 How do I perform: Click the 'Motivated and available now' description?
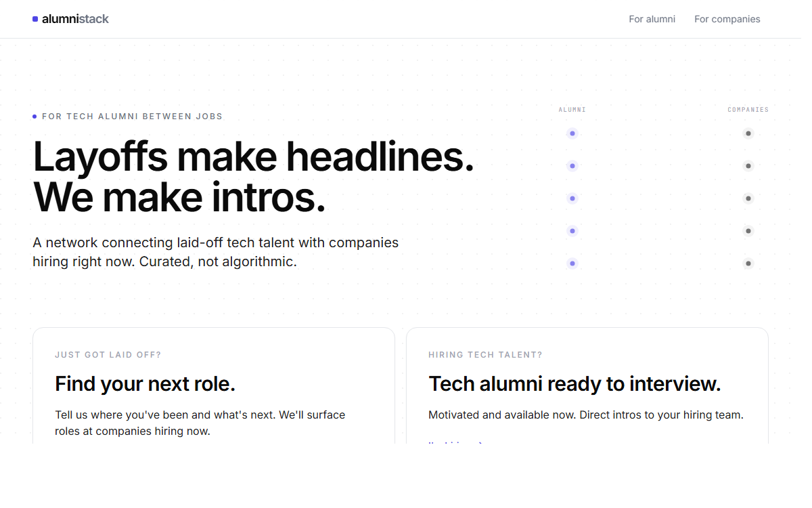[586, 415]
